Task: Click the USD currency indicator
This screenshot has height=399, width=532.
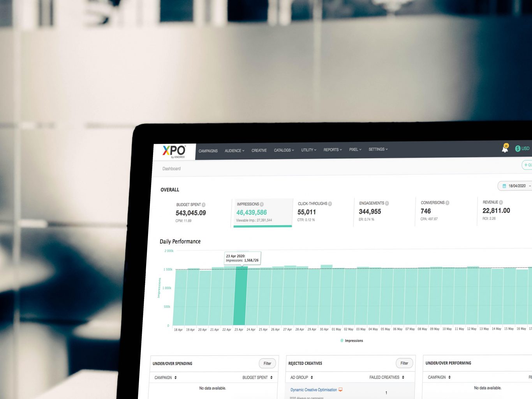Action: (x=522, y=148)
